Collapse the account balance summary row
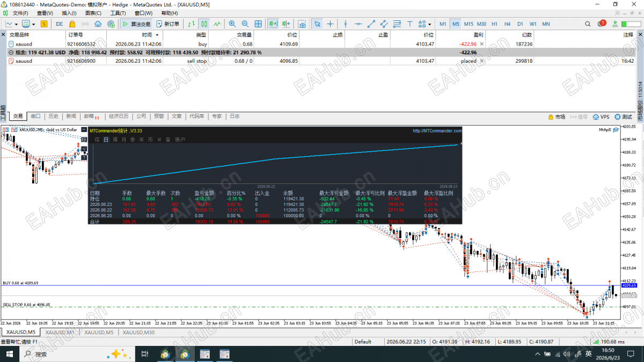644x362 pixels. (11, 53)
